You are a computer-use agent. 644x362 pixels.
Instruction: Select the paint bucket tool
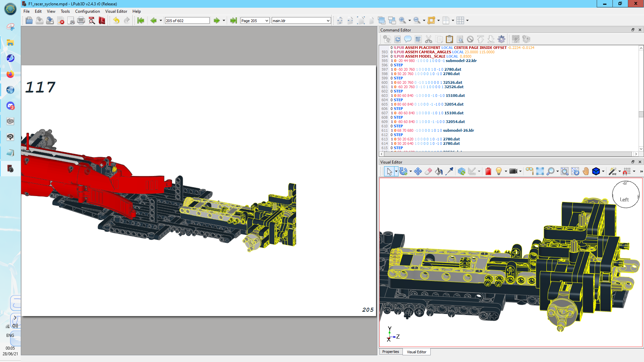pos(439,172)
